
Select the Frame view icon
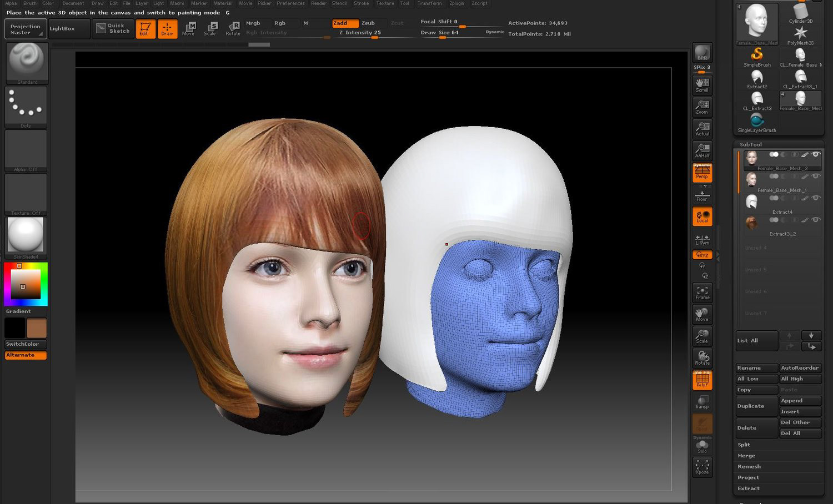click(702, 293)
